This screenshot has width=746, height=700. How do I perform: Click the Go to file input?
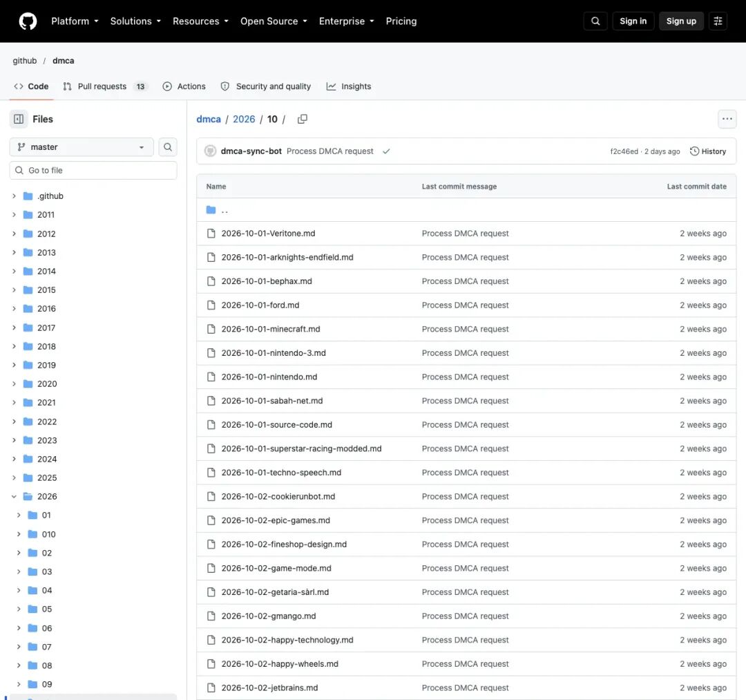(93, 171)
